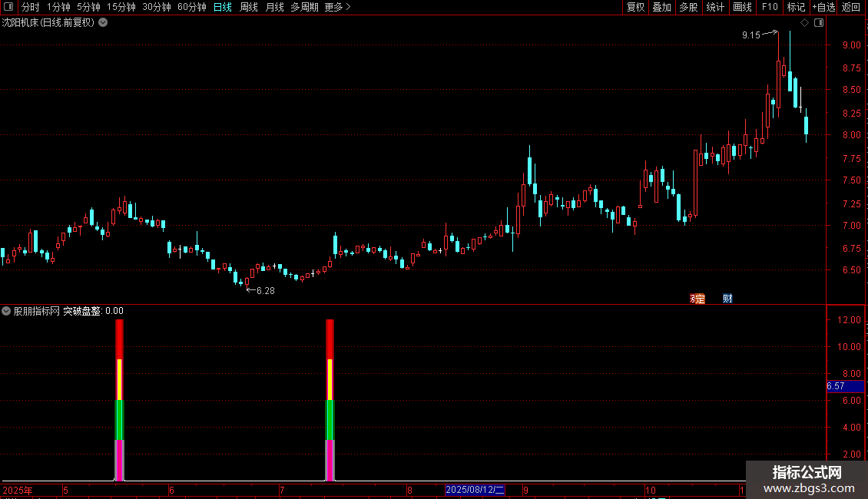Click the month 6 marker on time axis
868x499 pixels.
(171, 490)
